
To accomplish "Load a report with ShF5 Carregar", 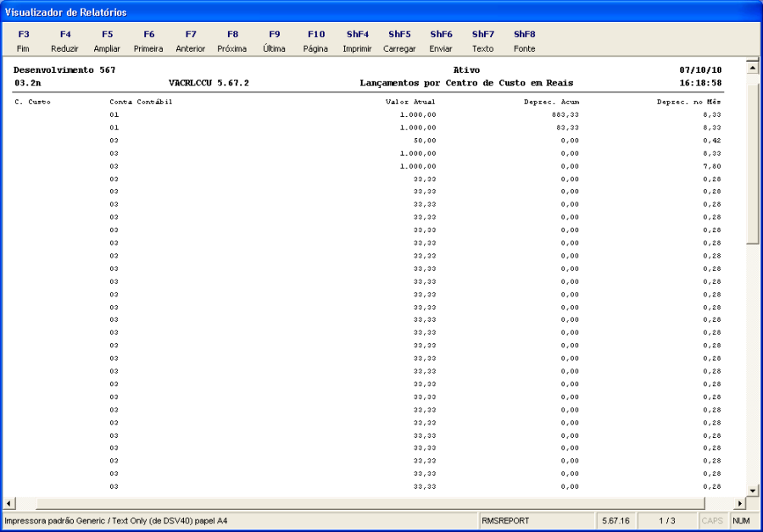I will pos(399,41).
